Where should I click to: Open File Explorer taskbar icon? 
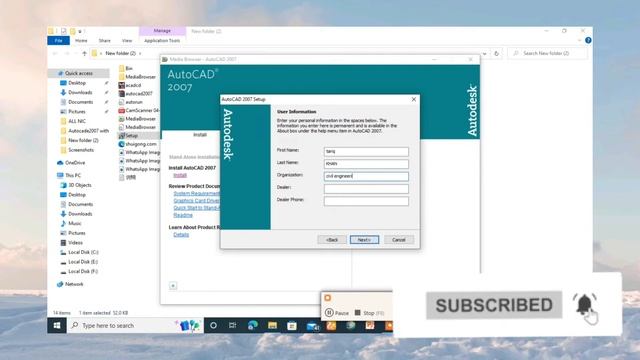click(x=272, y=325)
